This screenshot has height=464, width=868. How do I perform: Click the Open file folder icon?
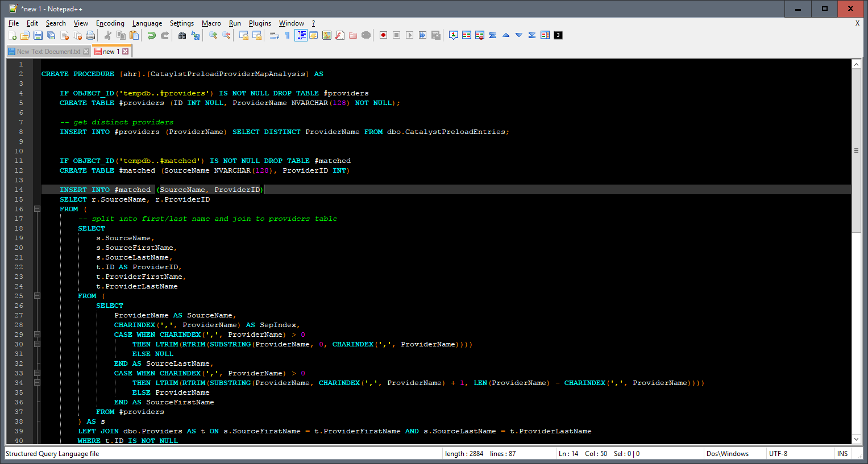[x=25, y=35]
